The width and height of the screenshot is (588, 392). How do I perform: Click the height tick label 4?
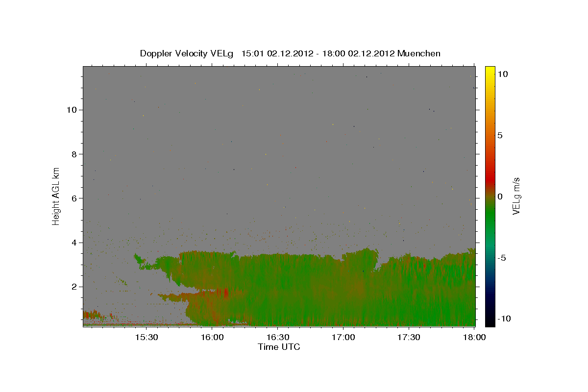point(74,243)
